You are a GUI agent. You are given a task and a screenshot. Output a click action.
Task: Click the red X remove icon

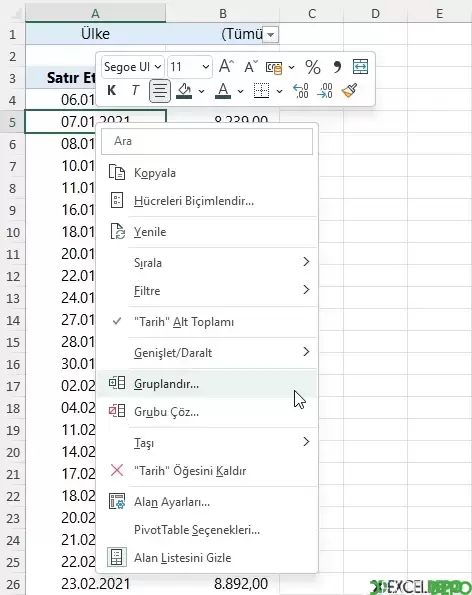click(117, 470)
